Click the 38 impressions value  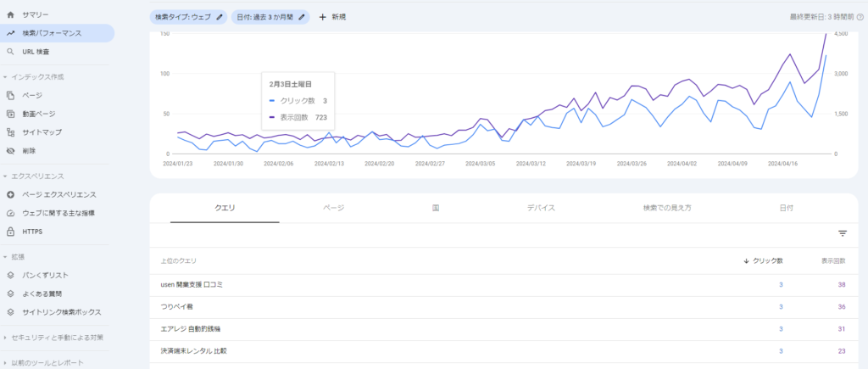(x=842, y=285)
